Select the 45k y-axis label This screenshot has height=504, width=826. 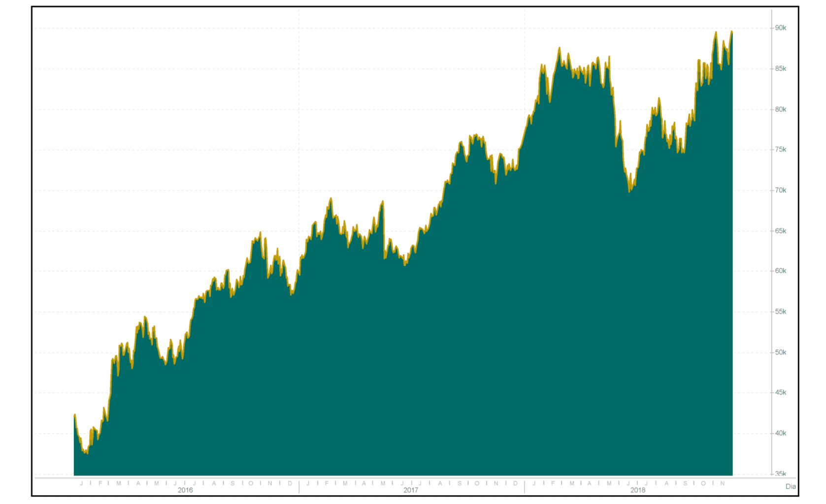coord(781,393)
